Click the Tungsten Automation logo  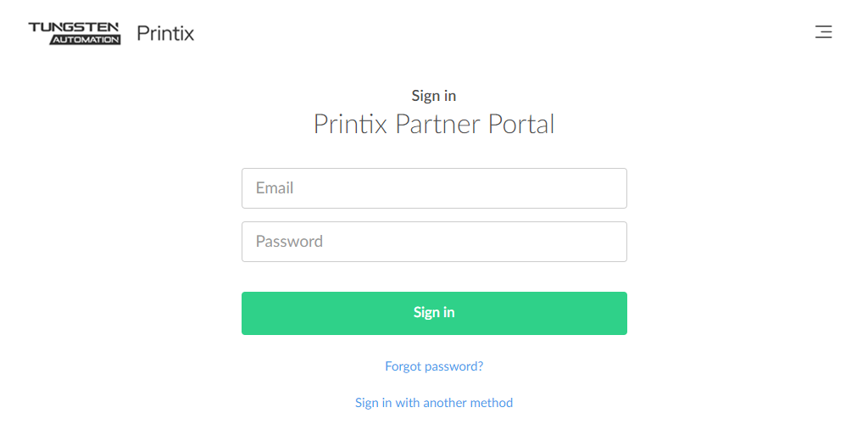point(75,33)
